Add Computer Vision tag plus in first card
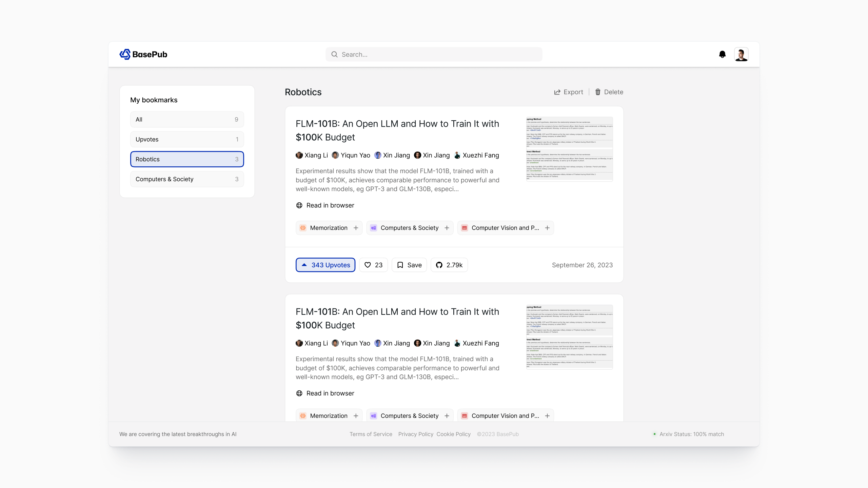Screen dimensions: 868x488 tap(547, 228)
